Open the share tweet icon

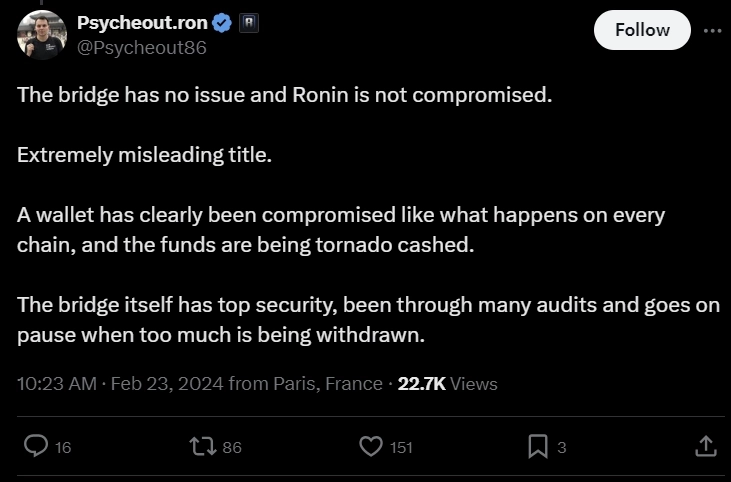704,446
